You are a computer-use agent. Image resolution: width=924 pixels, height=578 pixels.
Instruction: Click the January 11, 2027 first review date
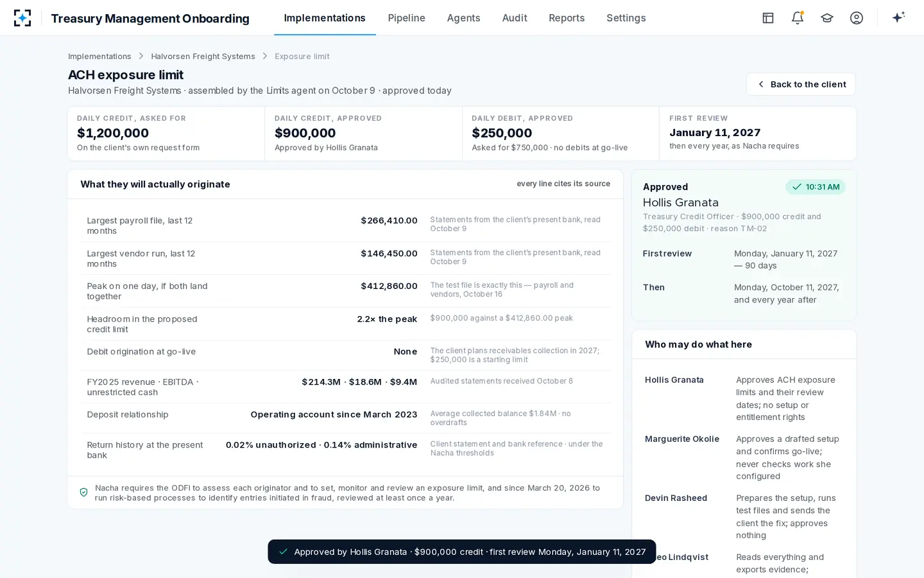tap(715, 132)
